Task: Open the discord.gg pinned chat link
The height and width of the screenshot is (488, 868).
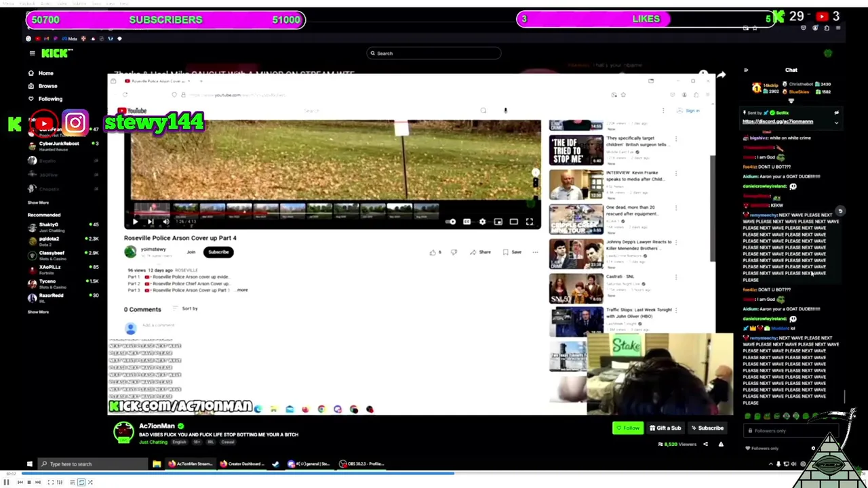Action: (777, 122)
